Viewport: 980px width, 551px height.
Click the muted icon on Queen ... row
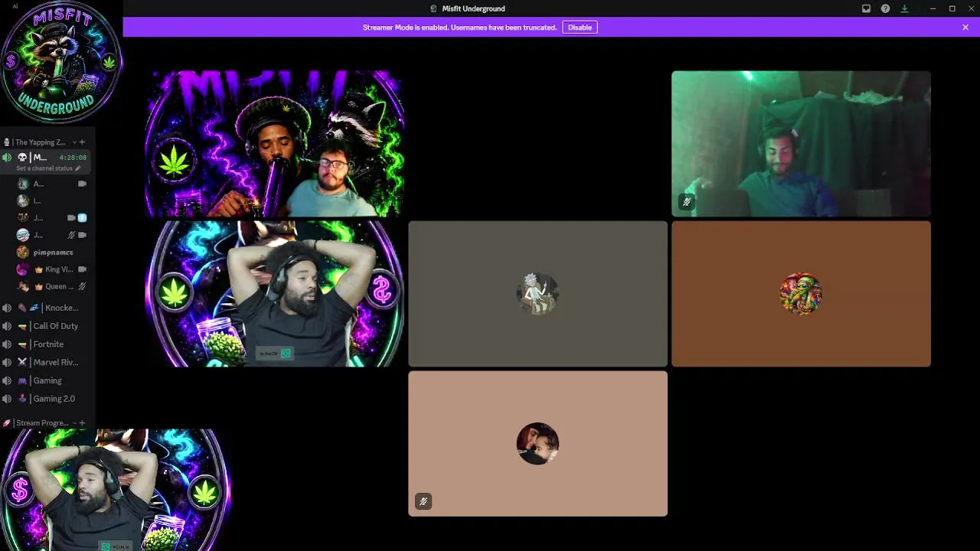[82, 286]
